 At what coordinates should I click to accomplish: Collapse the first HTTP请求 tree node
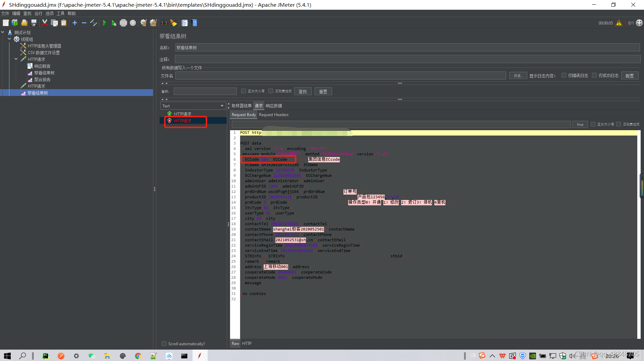pos(16,59)
